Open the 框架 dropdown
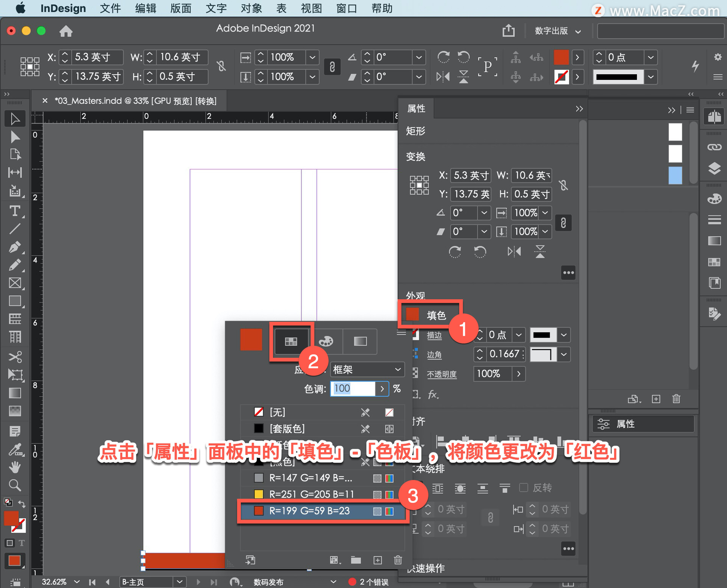727x588 pixels. pos(367,369)
